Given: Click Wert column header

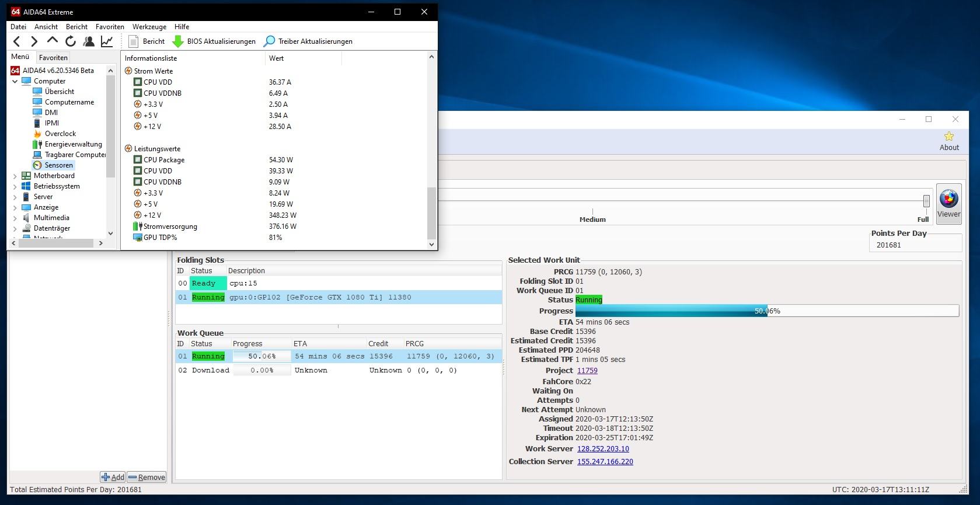Looking at the screenshot, I should (303, 58).
